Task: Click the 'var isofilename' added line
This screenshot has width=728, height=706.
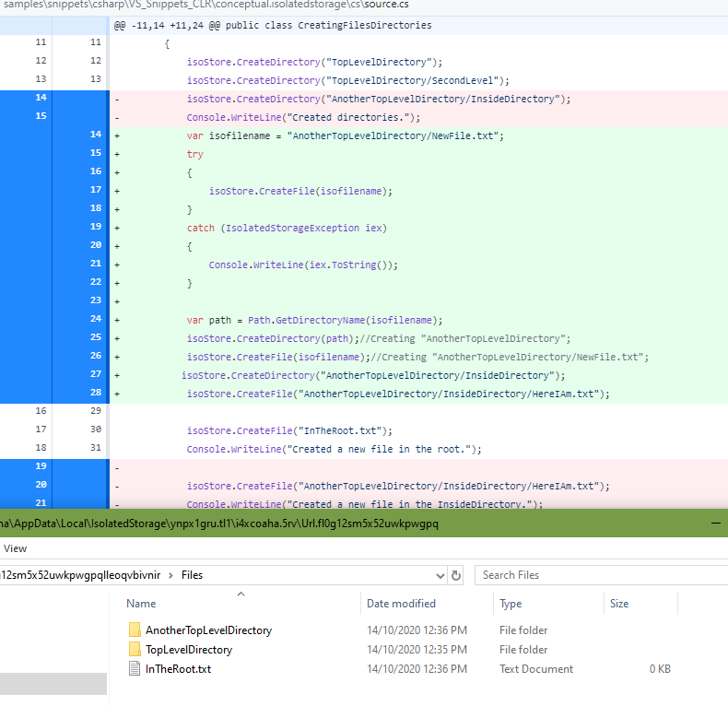Action: pos(345,135)
